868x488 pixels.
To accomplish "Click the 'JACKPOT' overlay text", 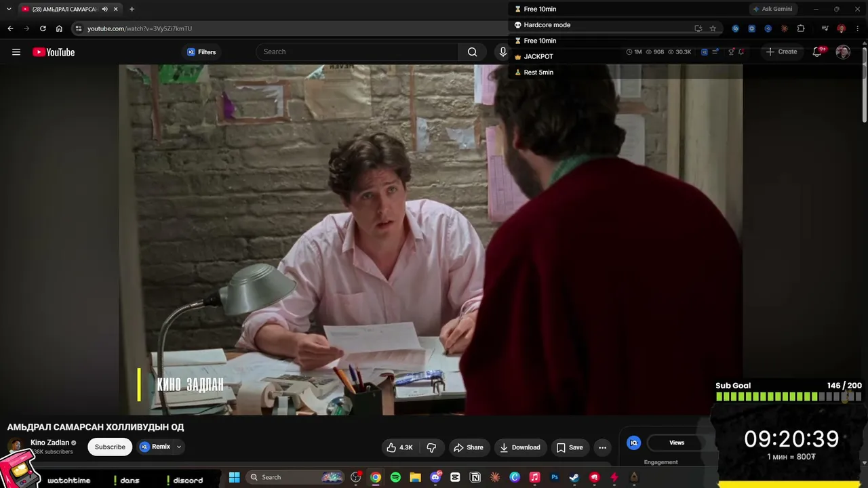I will tap(538, 57).
